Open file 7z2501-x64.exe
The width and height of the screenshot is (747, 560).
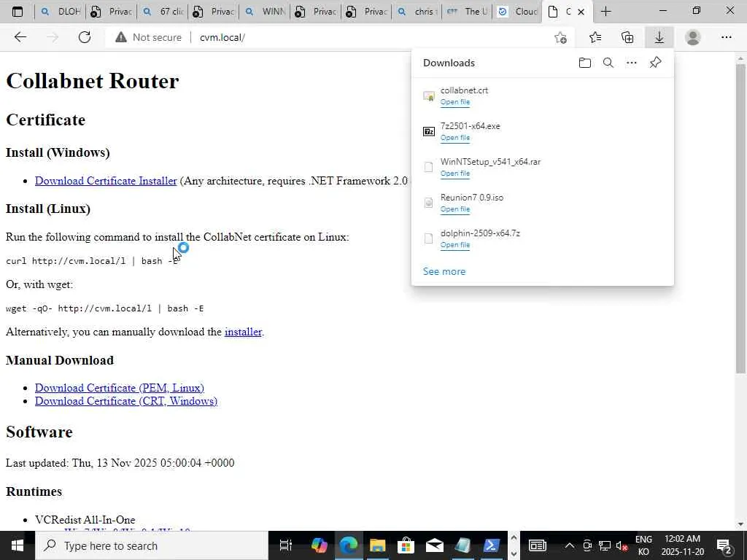click(455, 138)
